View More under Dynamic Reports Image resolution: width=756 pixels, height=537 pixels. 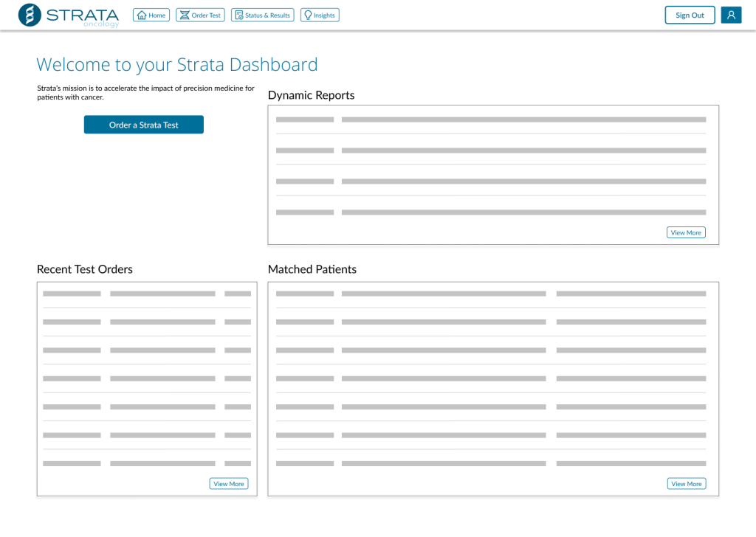point(686,232)
